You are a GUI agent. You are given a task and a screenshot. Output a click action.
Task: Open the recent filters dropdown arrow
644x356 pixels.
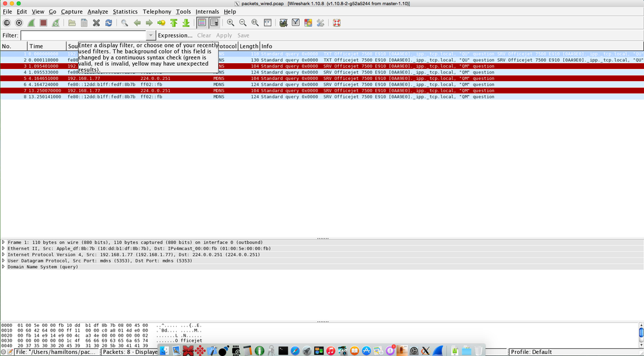pyautogui.click(x=151, y=35)
